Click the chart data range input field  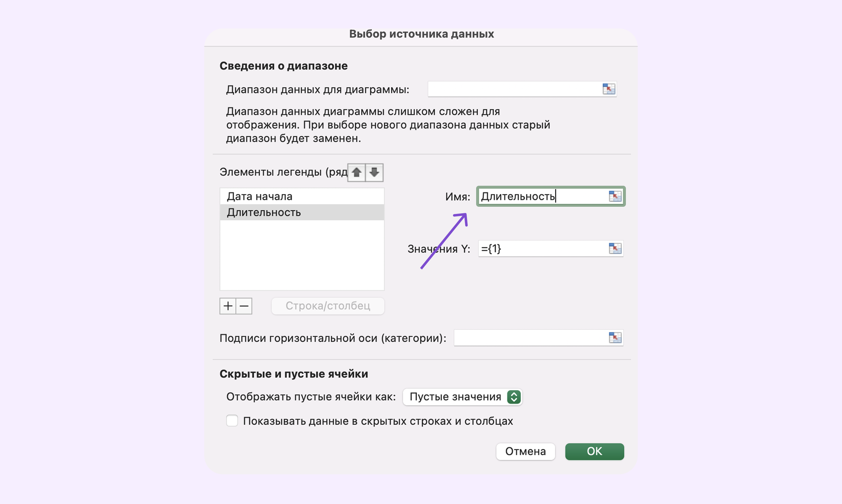(x=514, y=89)
